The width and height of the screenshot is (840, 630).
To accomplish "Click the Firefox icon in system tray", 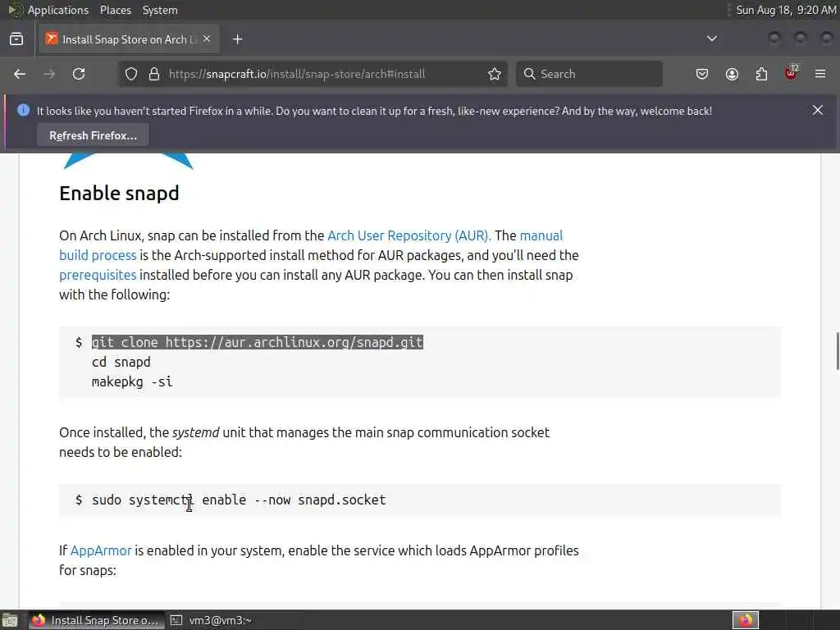I will [746, 620].
